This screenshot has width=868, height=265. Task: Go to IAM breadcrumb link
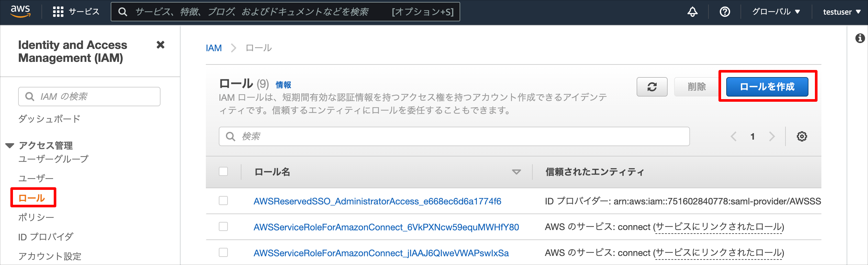(214, 48)
